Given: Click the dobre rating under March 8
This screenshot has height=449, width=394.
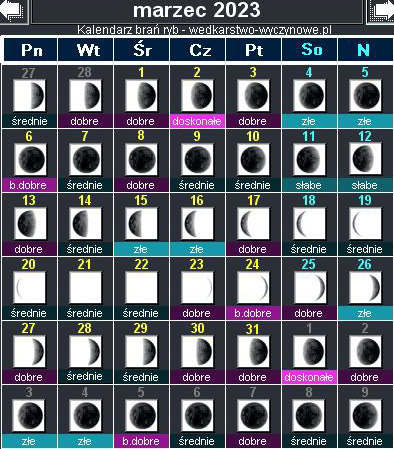Looking at the screenshot, I should click(141, 185).
